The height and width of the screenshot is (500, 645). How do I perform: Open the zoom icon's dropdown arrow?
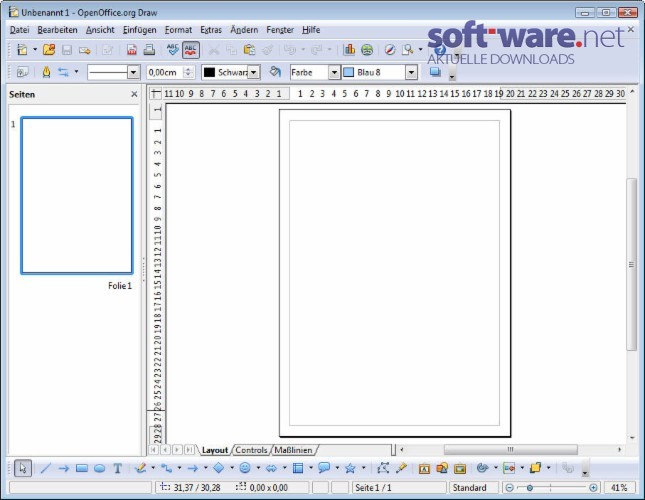point(420,50)
